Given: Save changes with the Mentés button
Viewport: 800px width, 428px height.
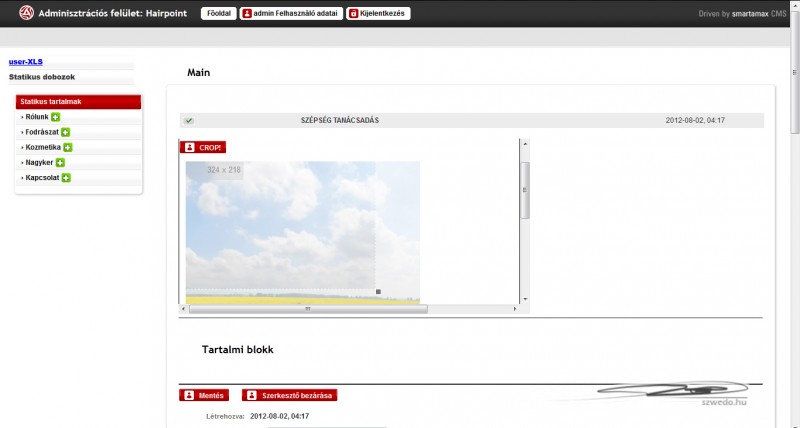Looking at the screenshot, I should pyautogui.click(x=205, y=395).
